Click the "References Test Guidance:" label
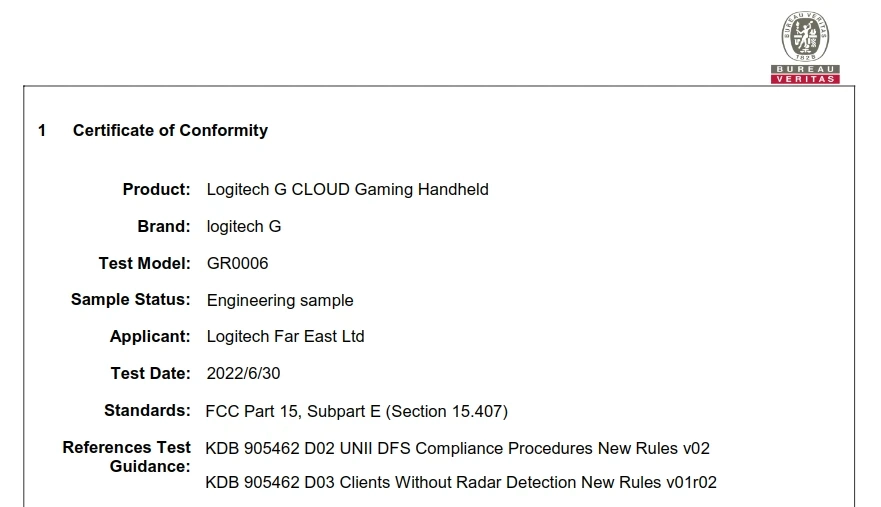 [127, 457]
